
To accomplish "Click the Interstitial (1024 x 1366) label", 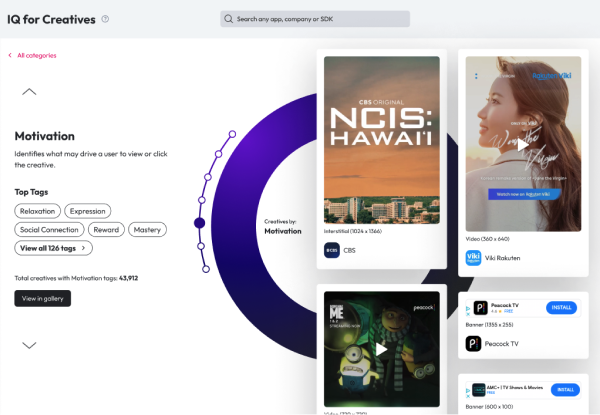I will (x=353, y=231).
